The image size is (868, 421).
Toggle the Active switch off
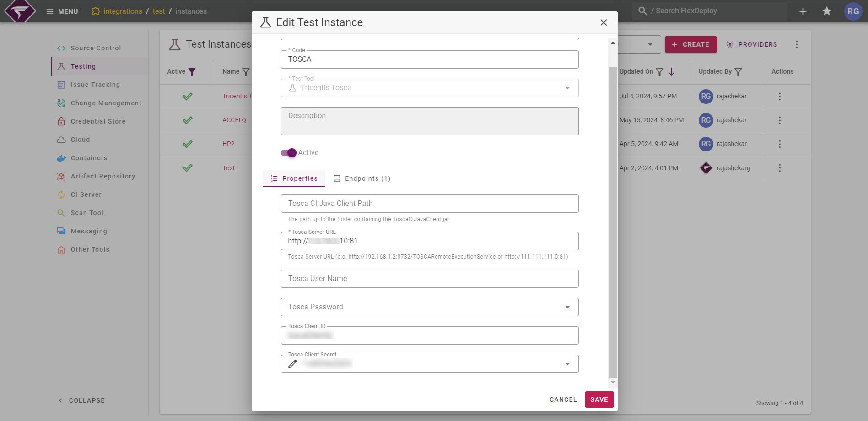[289, 152]
